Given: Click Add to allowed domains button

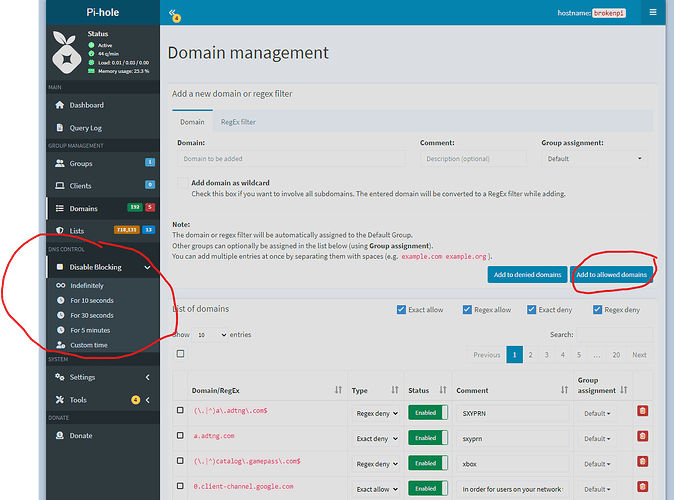Looking at the screenshot, I should click(612, 274).
